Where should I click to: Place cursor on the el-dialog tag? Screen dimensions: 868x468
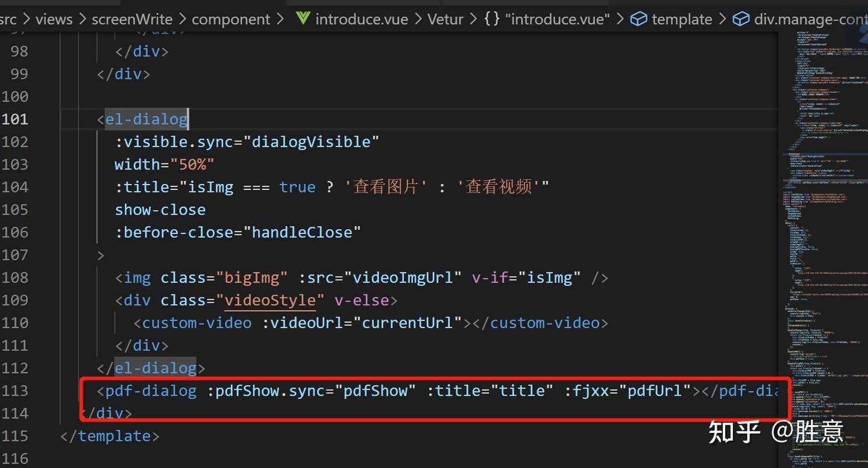(x=145, y=119)
